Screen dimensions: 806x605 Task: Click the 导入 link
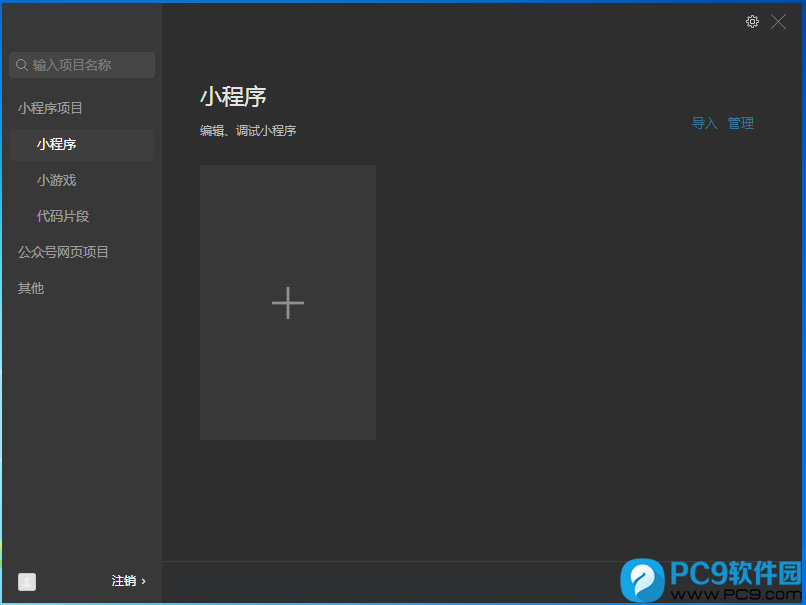tap(704, 123)
